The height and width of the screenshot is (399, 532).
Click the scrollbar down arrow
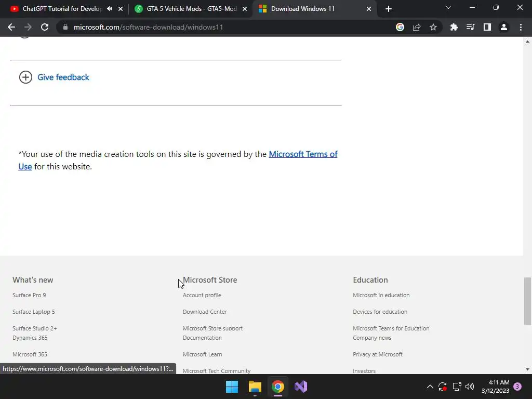pyautogui.click(x=527, y=369)
